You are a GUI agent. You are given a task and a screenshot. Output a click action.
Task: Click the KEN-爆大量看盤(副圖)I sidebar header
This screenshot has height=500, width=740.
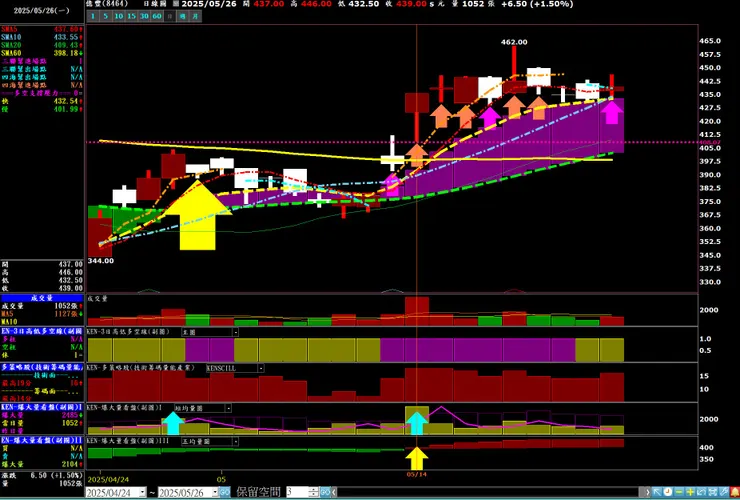coord(42,407)
